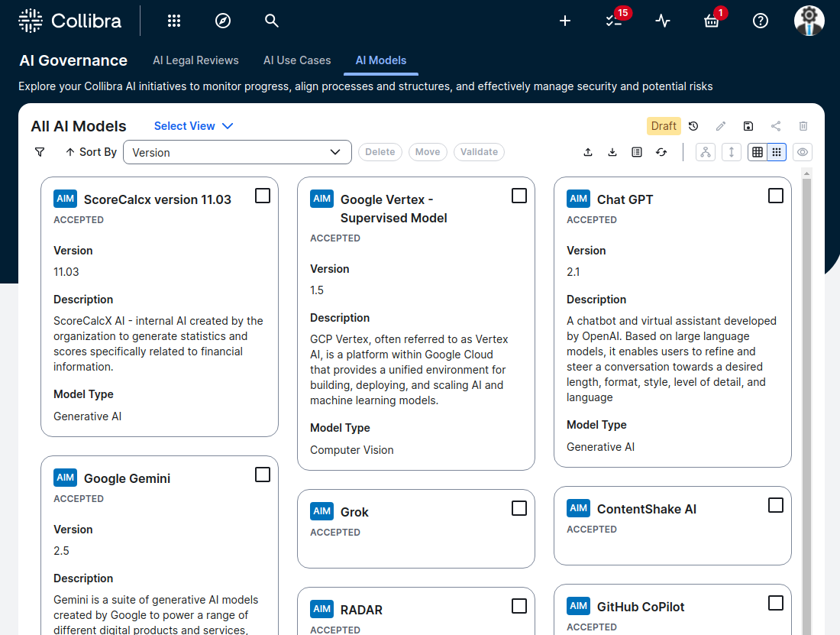The image size is (840, 635).
Task: Save the view with floppy disk icon
Action: [748, 126]
